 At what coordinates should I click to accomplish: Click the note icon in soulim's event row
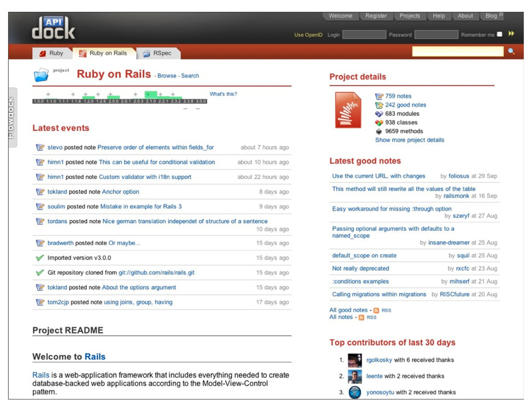tap(40, 206)
